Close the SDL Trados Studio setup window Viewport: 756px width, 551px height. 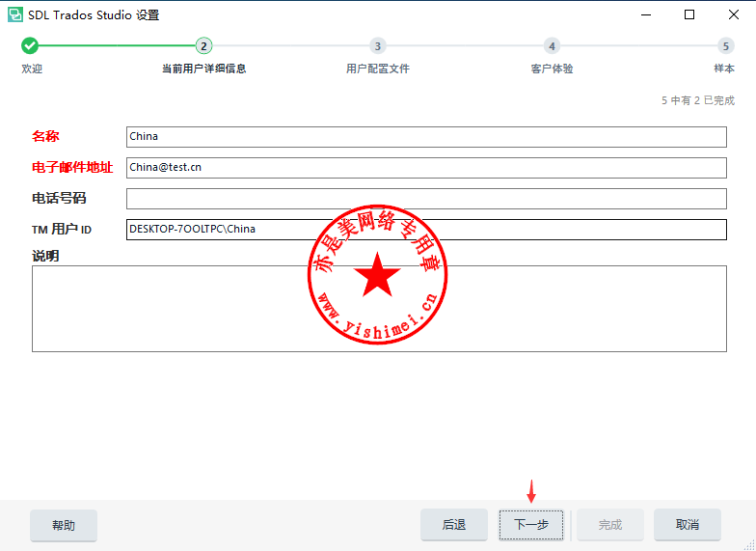coord(733,15)
